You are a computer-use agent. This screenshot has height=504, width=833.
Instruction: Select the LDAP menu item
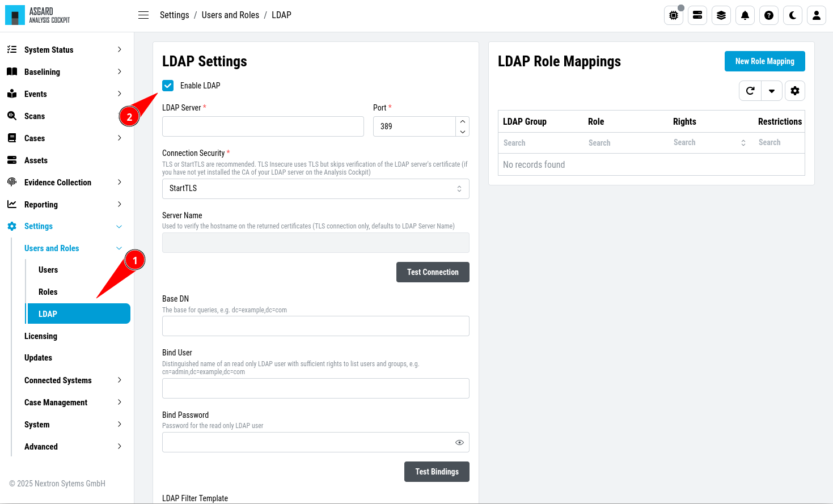(x=78, y=314)
